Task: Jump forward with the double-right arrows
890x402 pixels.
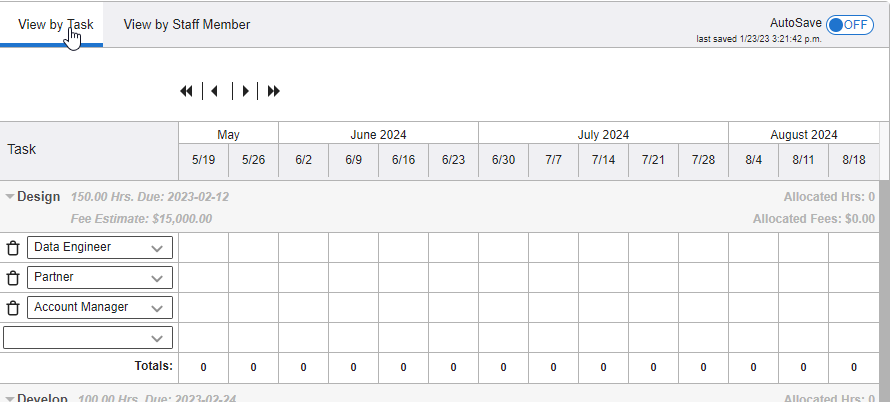Action: 274,91
